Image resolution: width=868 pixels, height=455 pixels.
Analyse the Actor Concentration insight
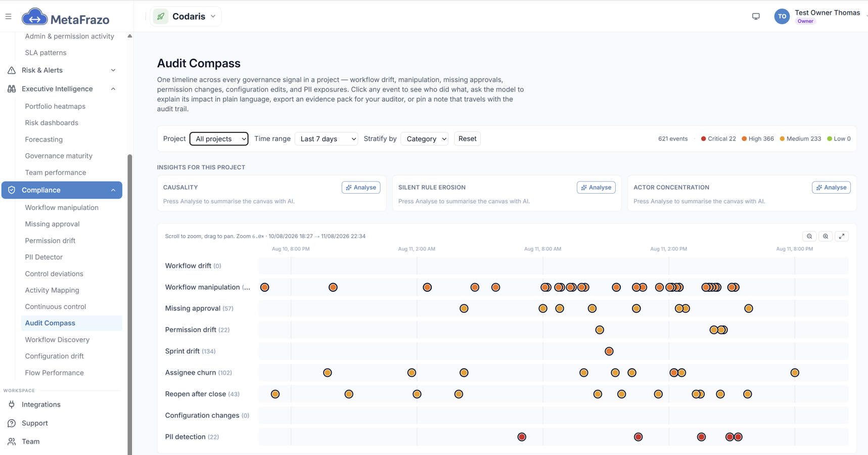point(831,188)
